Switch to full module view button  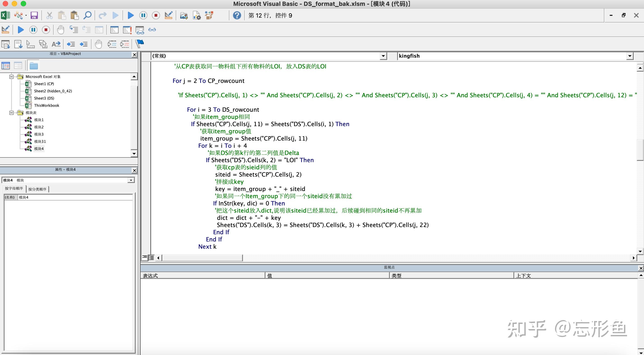click(x=151, y=257)
